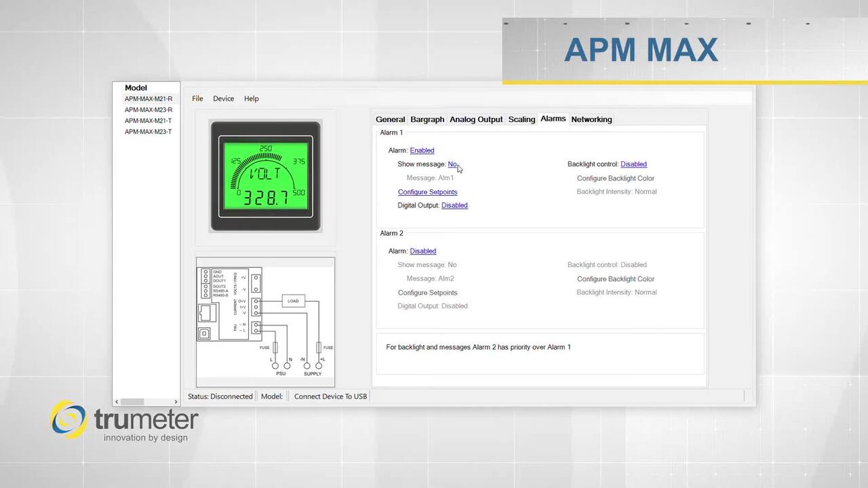Click the Status: Disconnected status bar entry
This screenshot has width=868, height=488.
click(x=220, y=396)
